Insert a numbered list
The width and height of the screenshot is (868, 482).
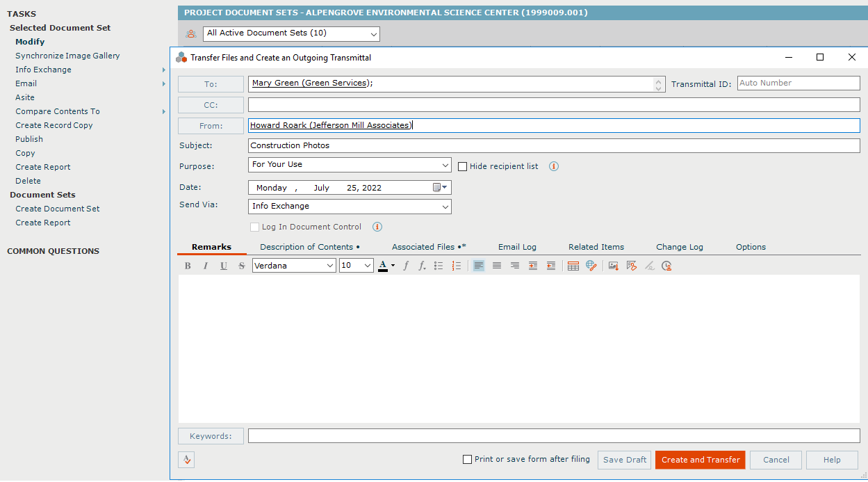457,266
